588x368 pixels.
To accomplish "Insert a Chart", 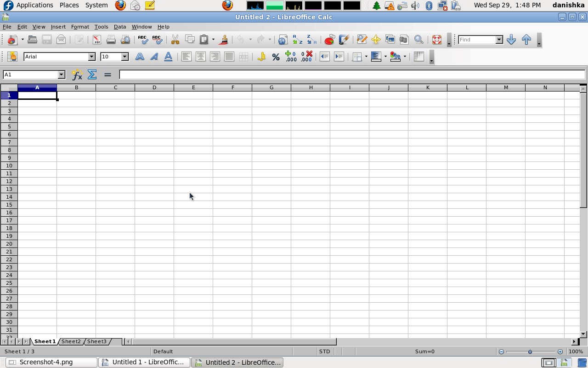I will 329,40.
